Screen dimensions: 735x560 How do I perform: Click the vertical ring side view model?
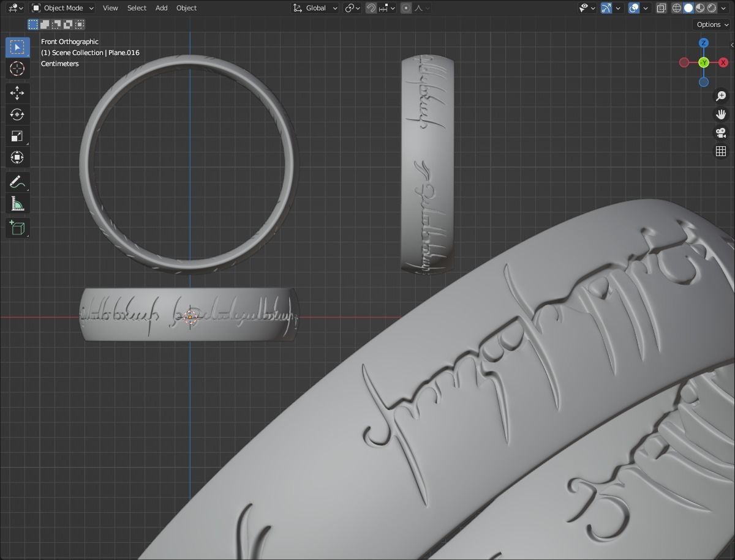(428, 164)
